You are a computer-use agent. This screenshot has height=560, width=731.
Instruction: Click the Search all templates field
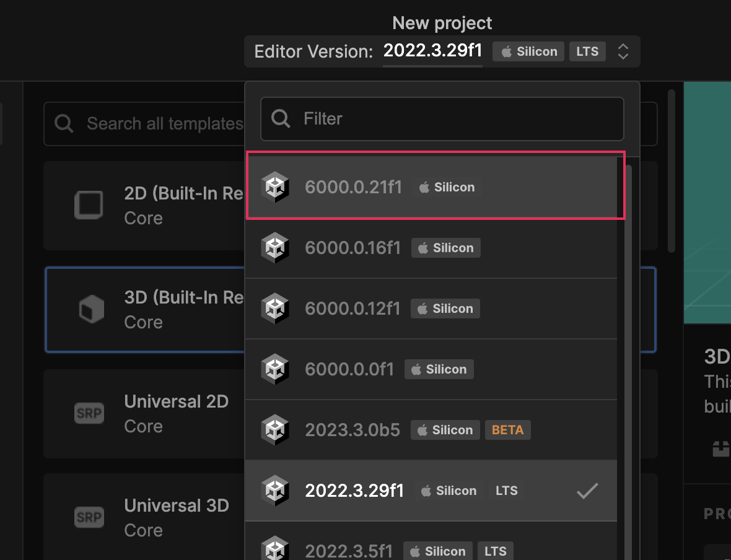click(164, 124)
